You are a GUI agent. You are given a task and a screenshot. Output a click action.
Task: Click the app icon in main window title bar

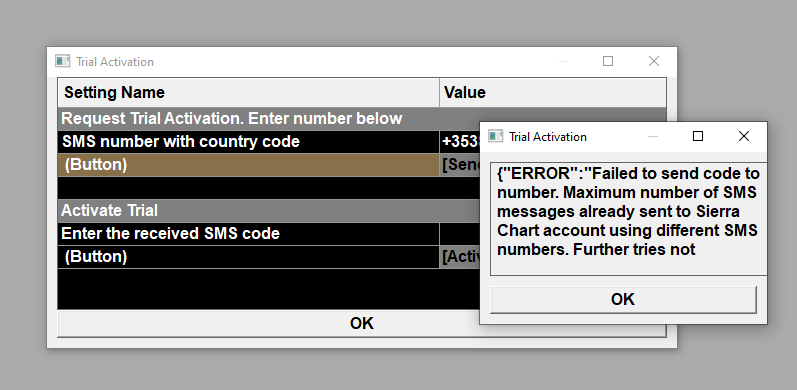click(63, 62)
